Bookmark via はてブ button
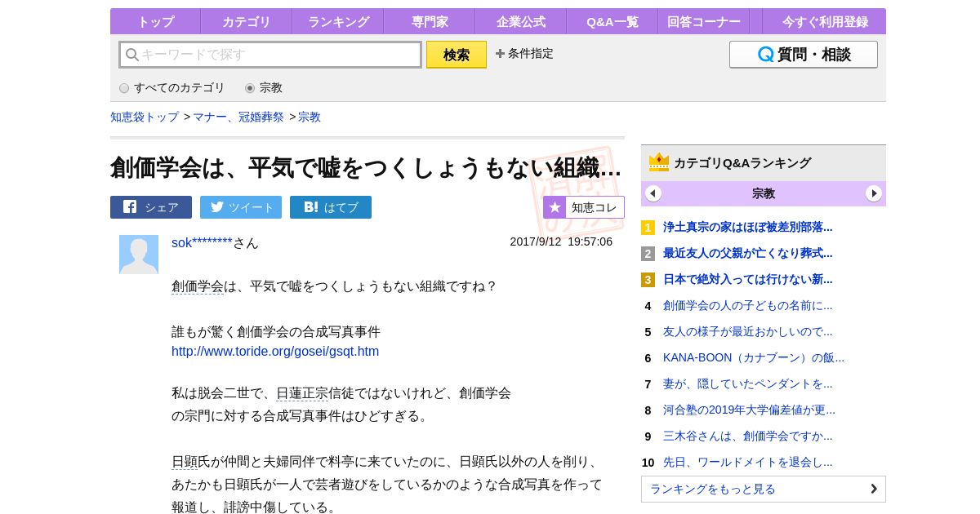The width and height of the screenshot is (980, 514). tap(331, 207)
